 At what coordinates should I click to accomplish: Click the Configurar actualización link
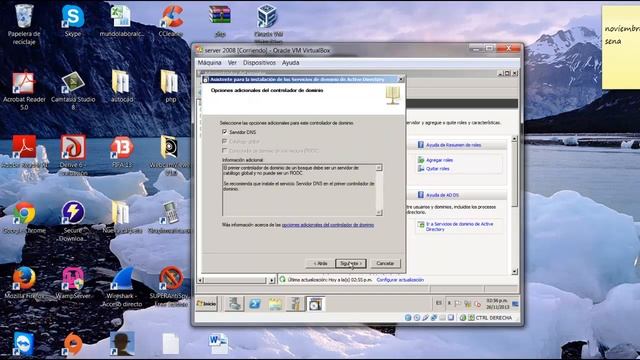pyautogui.click(x=400, y=280)
